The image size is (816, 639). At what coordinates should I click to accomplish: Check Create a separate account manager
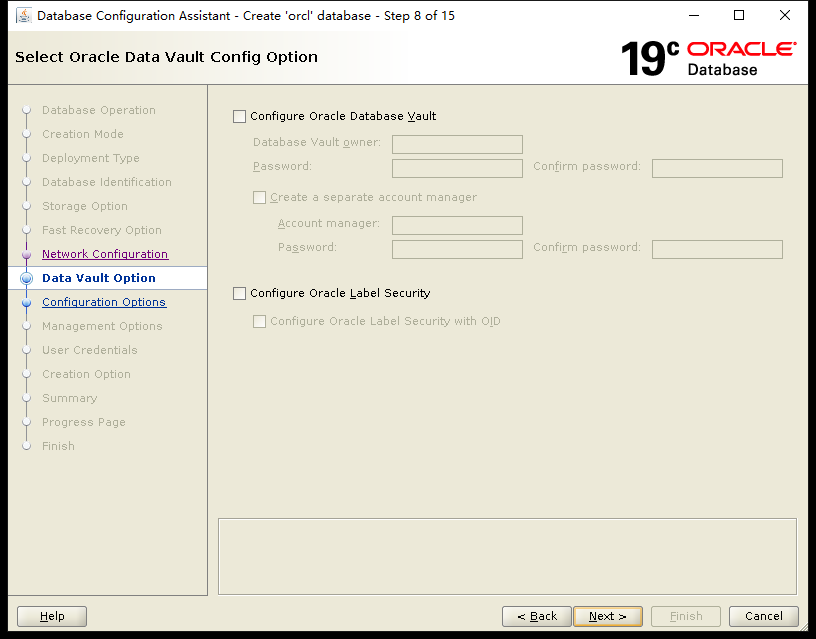259,198
